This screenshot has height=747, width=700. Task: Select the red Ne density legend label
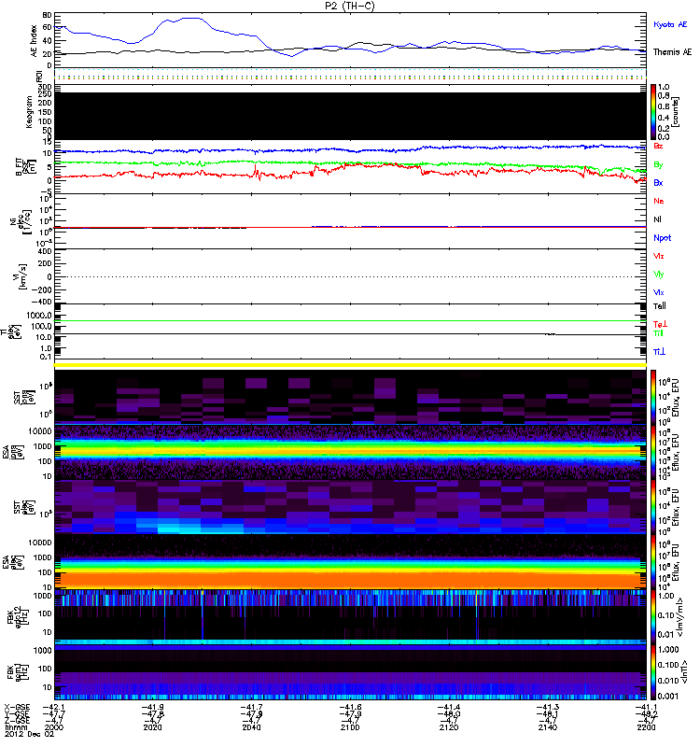659,201
